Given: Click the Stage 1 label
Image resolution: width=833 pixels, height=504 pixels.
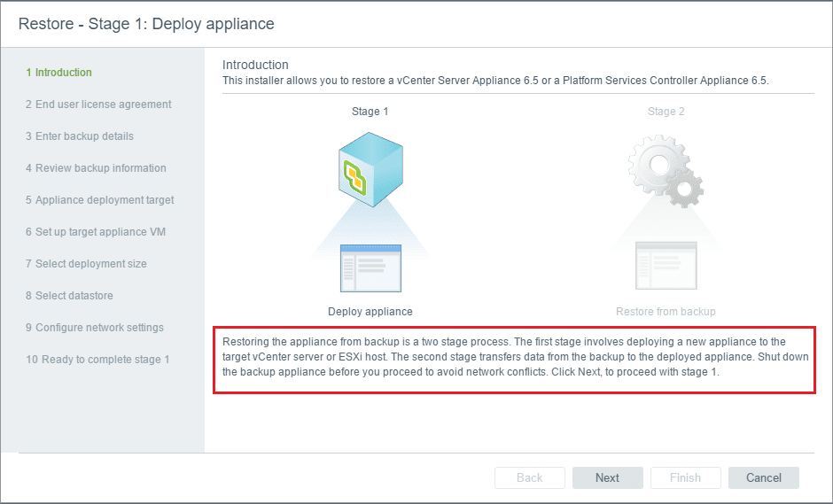Looking at the screenshot, I should (x=370, y=112).
